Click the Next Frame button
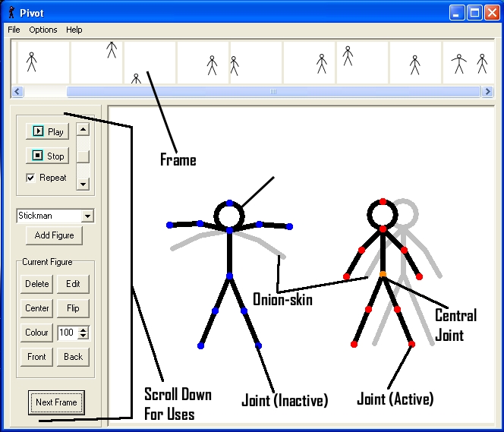The height and width of the screenshot is (432, 504). coord(56,402)
